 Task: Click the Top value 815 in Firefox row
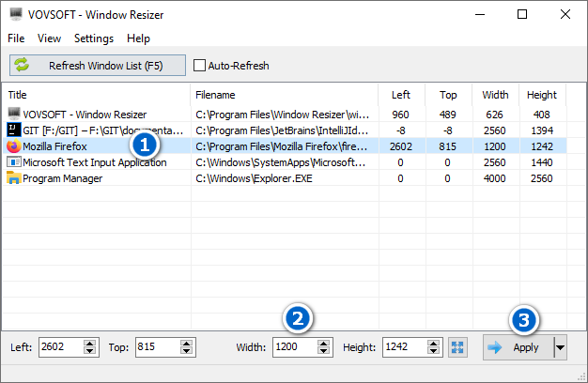[448, 146]
